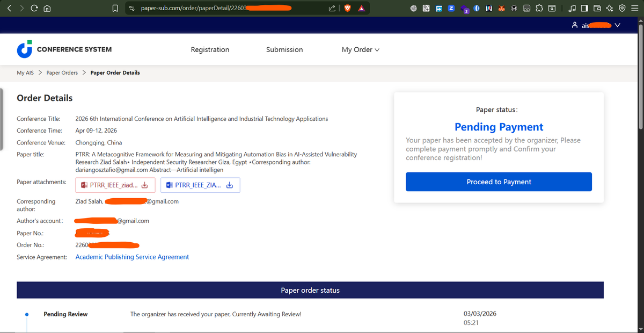This screenshot has height=333, width=644.
Task: Click the Paper order status header bar
Action: [x=310, y=290]
